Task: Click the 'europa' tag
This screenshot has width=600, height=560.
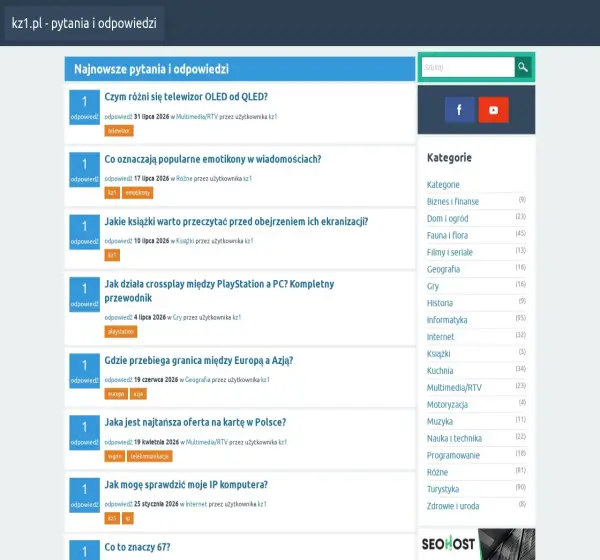Action: coord(116,394)
